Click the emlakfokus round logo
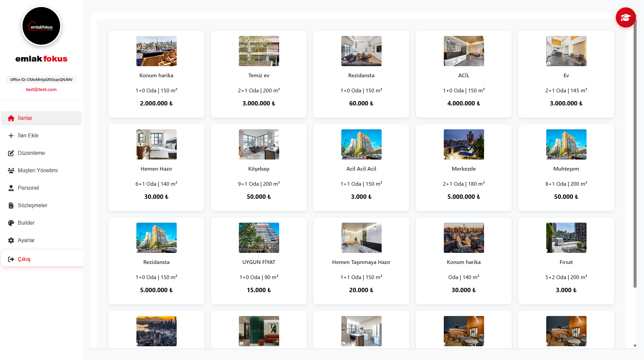 point(41,26)
